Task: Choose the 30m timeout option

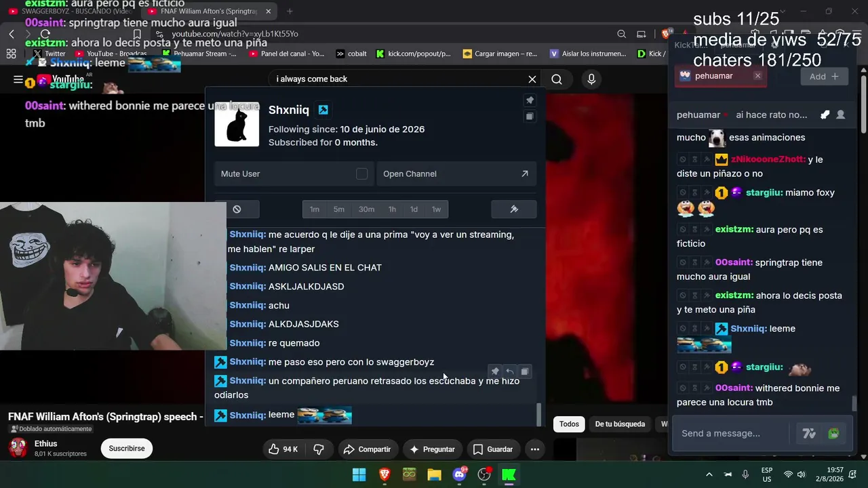Action: [x=366, y=209]
